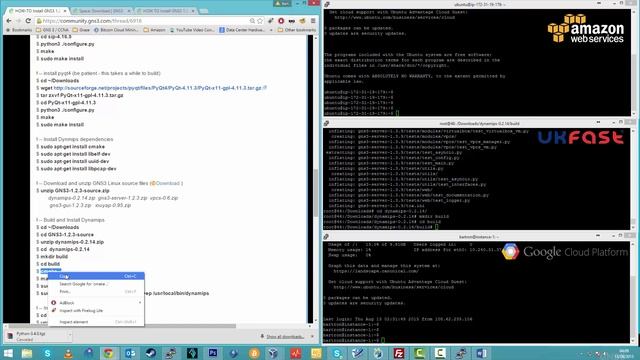Click the Amazon terminal window vertical scrollbar
The image size is (640, 360).
[633, 62]
